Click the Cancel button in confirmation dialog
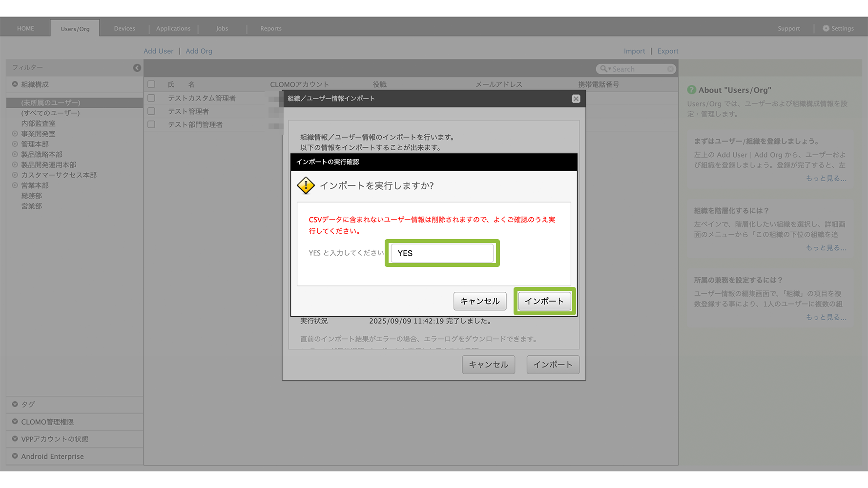 click(479, 301)
